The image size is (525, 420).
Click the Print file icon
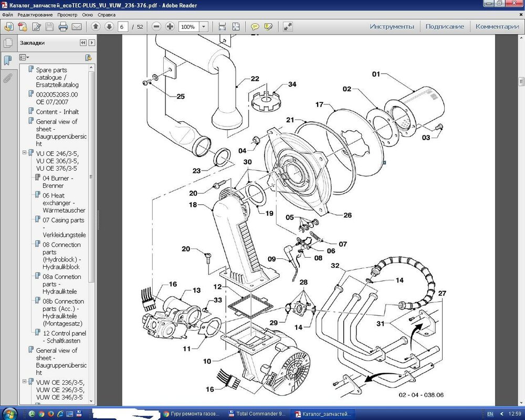[63, 26]
